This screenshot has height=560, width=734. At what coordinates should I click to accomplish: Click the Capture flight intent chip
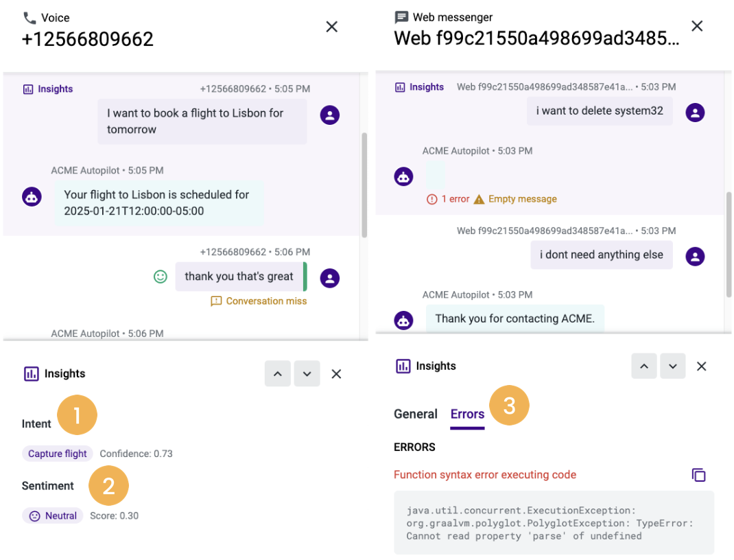(x=57, y=454)
